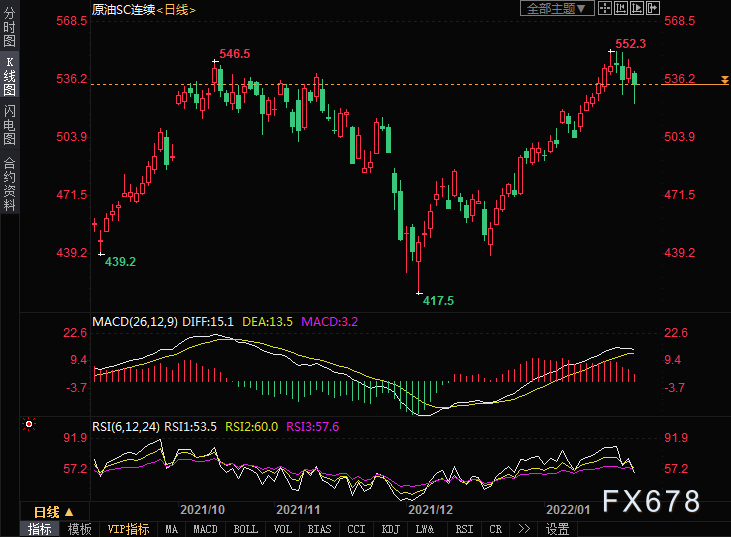Choose the LW& indicator
Image resolution: width=731 pixels, height=537 pixels.
[425, 529]
